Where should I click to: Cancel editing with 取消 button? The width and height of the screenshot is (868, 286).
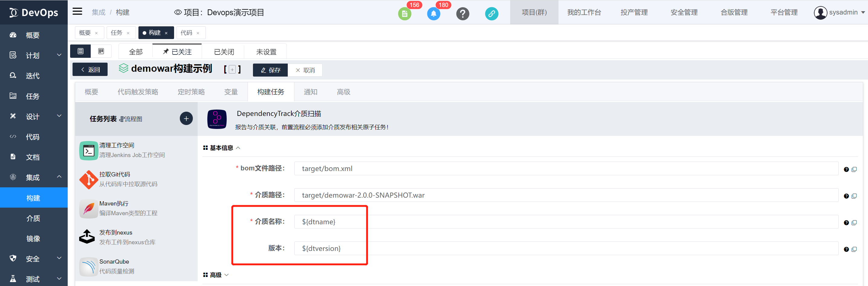point(305,70)
